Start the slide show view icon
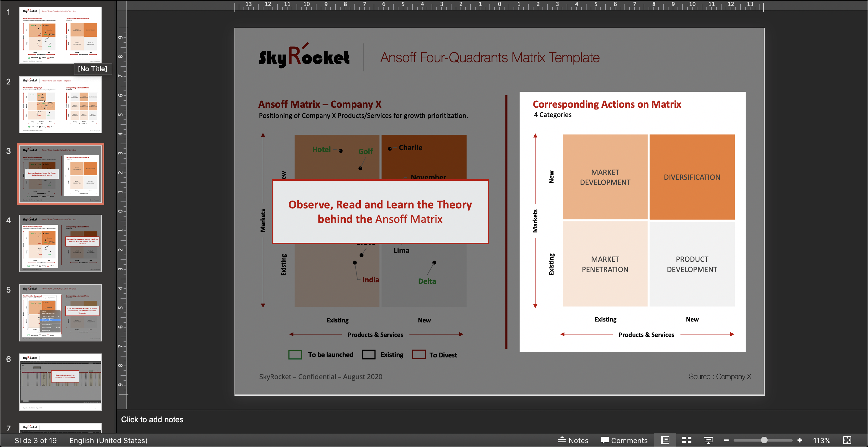 tap(708, 440)
